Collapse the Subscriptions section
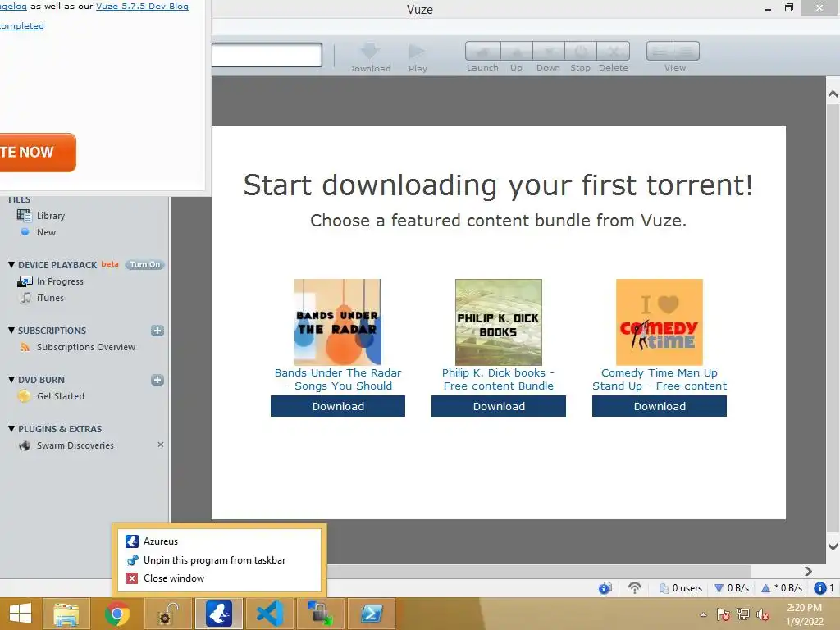Image resolution: width=840 pixels, height=630 pixels. pyautogui.click(x=11, y=331)
